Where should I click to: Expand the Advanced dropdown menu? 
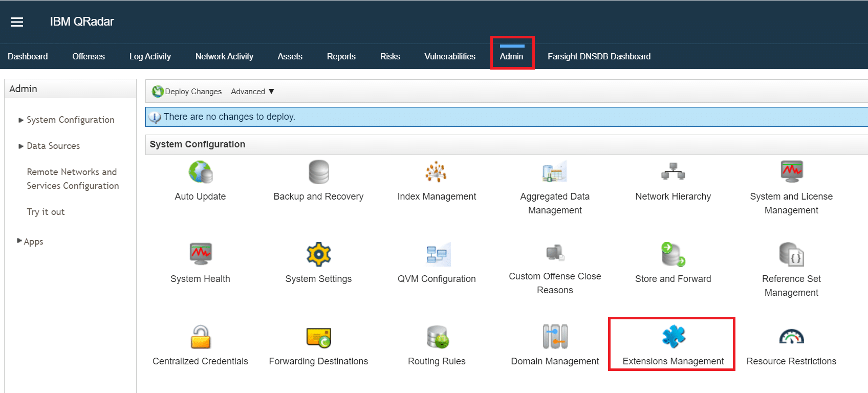coord(252,92)
